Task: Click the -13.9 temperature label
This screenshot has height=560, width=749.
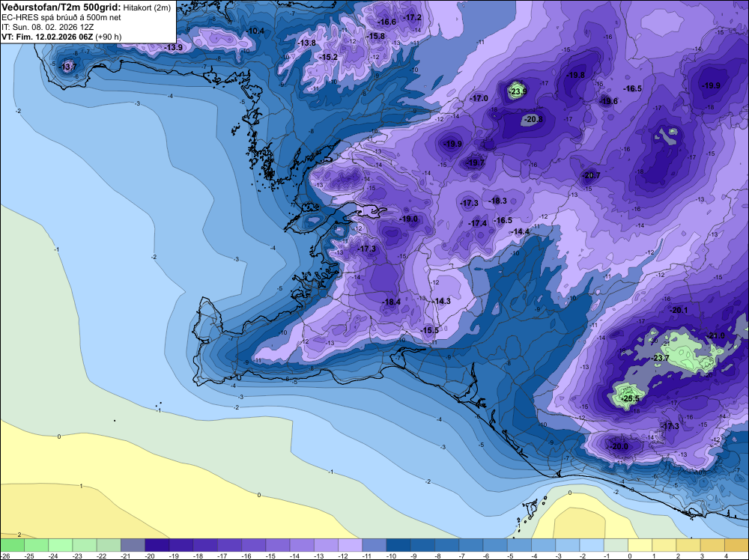Action: pyautogui.click(x=174, y=48)
